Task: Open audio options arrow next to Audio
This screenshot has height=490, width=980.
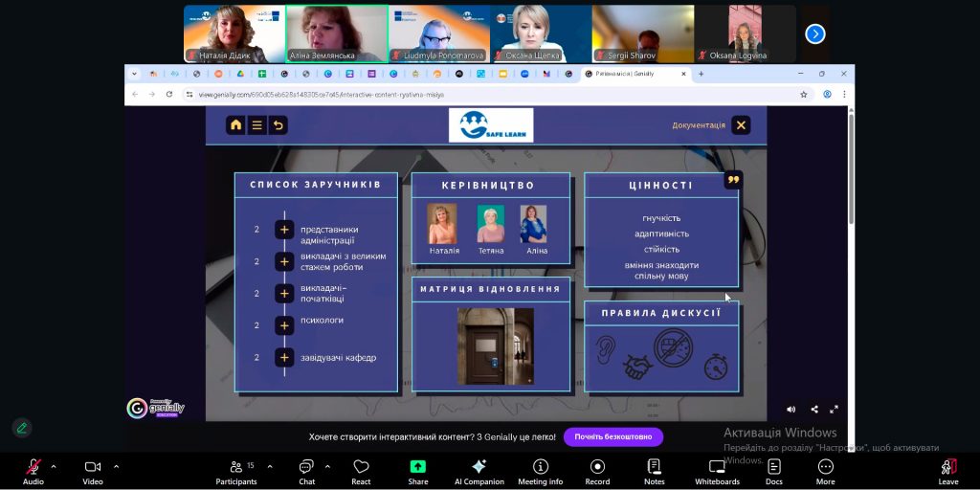Action: point(54,466)
